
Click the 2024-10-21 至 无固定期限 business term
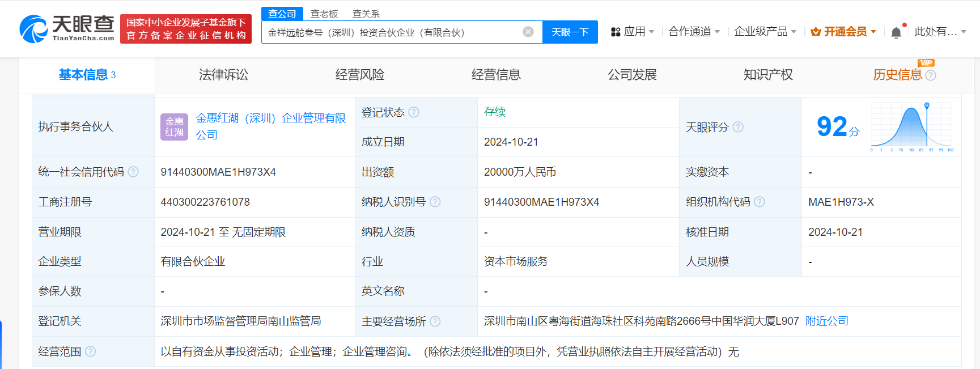[x=223, y=232]
